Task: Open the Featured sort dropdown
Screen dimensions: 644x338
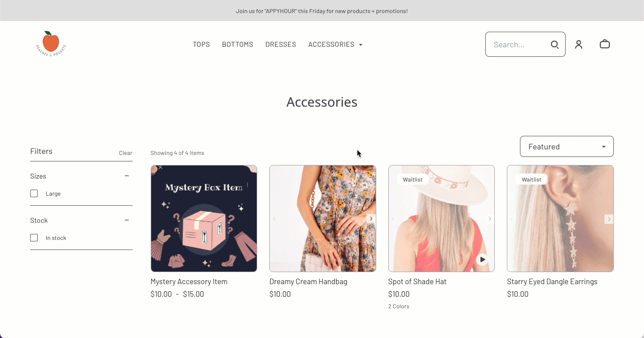Action: [x=567, y=146]
